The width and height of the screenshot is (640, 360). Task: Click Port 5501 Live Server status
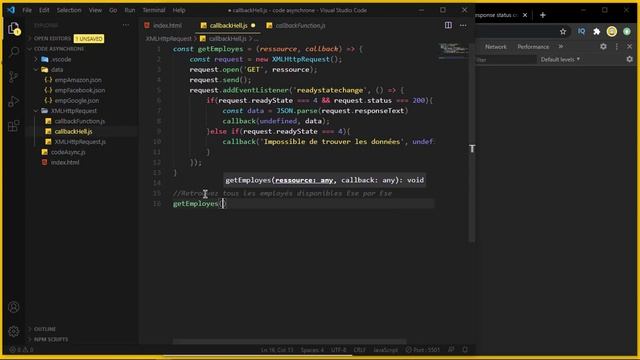point(423,350)
